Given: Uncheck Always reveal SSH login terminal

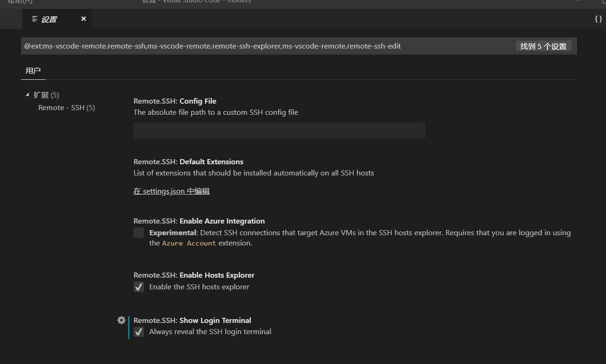Looking at the screenshot, I should pyautogui.click(x=139, y=332).
